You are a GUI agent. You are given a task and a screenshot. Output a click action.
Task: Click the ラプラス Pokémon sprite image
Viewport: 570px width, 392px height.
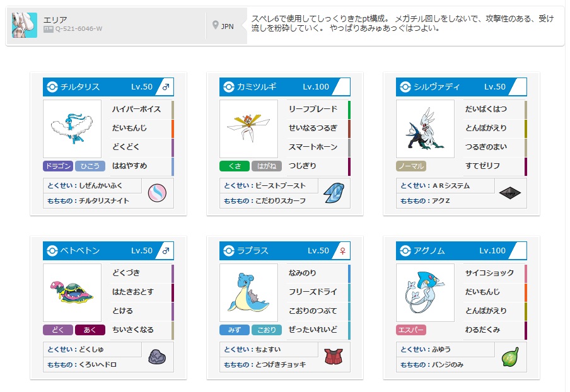tap(248, 293)
